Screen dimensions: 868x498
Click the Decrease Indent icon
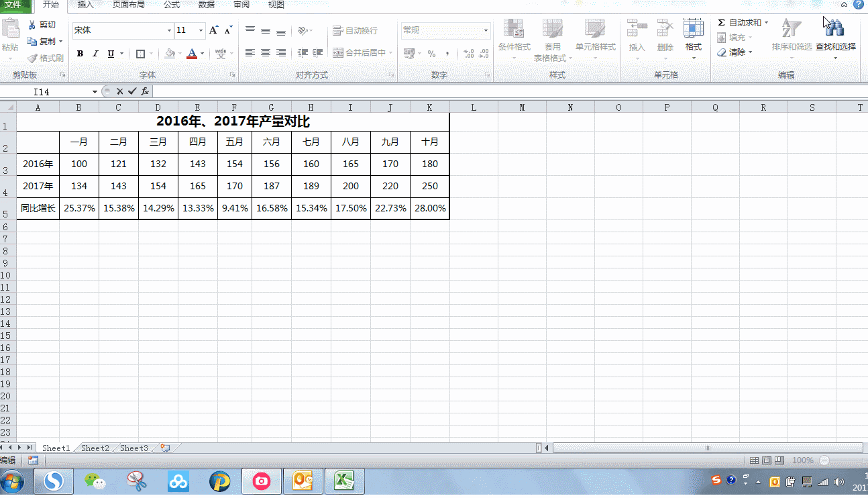coord(303,53)
